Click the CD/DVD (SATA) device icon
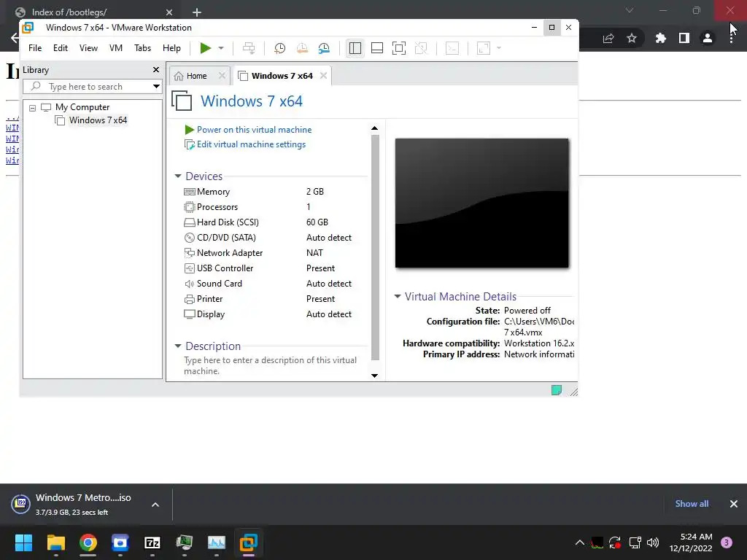This screenshot has width=747, height=560. click(189, 238)
